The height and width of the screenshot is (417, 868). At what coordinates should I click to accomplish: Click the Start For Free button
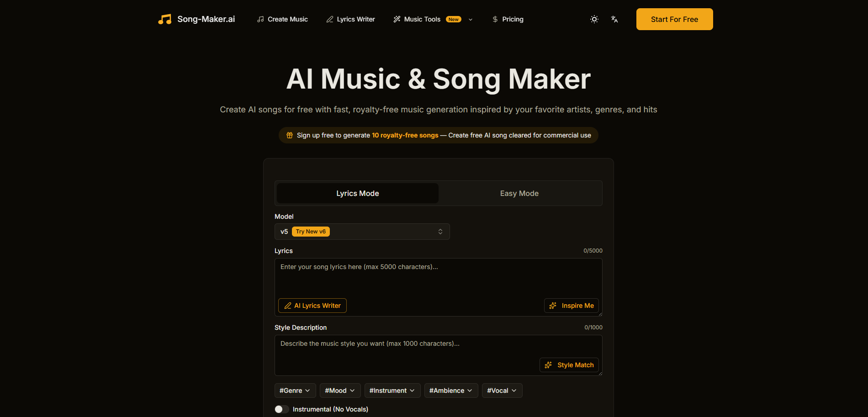[674, 19]
